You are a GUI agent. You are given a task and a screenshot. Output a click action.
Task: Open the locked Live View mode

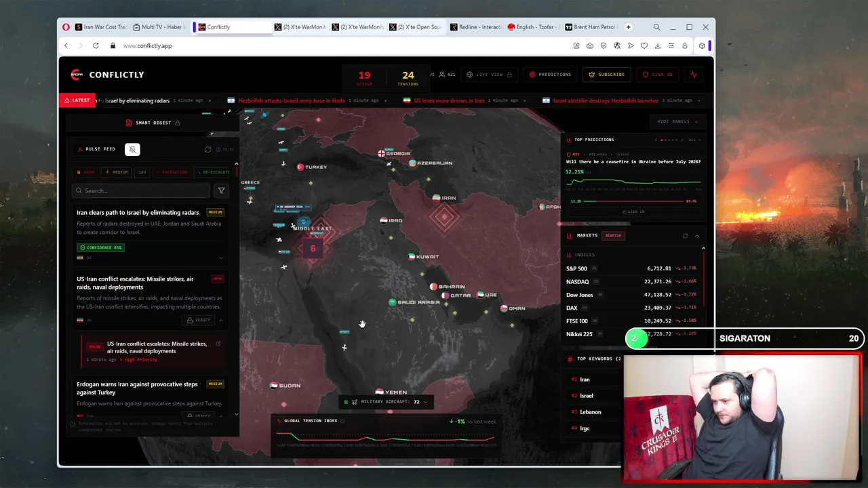click(489, 75)
